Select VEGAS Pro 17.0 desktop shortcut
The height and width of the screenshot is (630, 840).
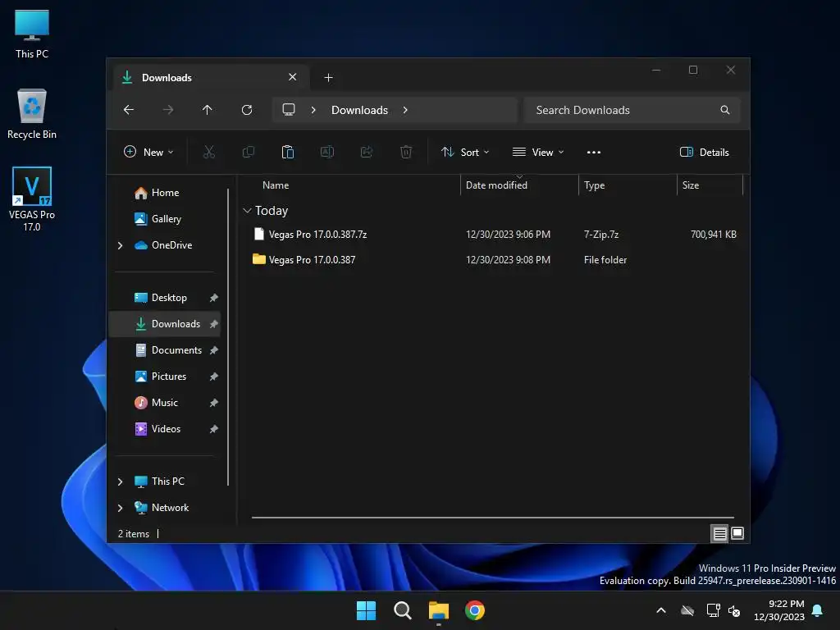(32, 199)
